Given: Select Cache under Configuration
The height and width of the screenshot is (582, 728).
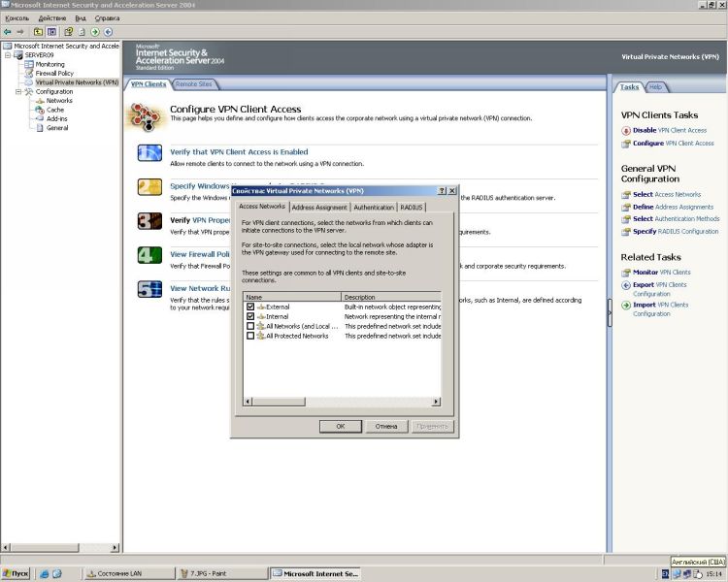Looking at the screenshot, I should click(x=55, y=110).
